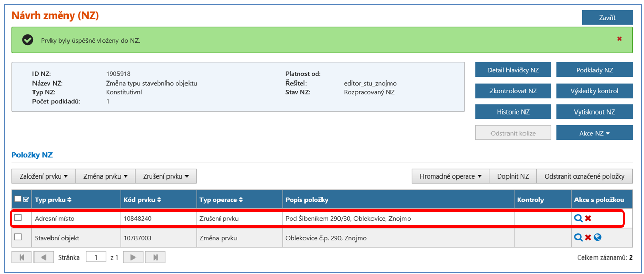644x274 pixels.
Task: Remove Stavební objekt item using red X
Action: (x=588, y=237)
